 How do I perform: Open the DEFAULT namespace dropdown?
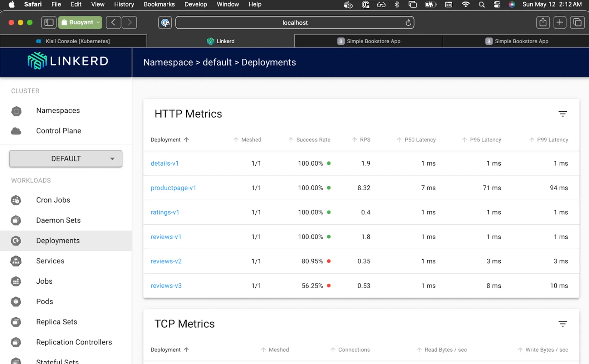click(x=66, y=159)
